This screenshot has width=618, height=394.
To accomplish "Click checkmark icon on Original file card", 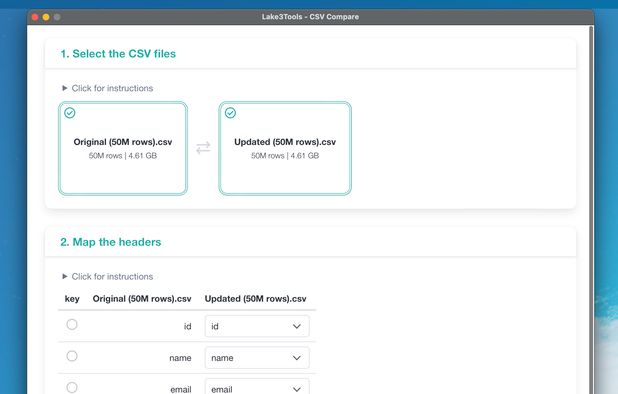I will 70,113.
